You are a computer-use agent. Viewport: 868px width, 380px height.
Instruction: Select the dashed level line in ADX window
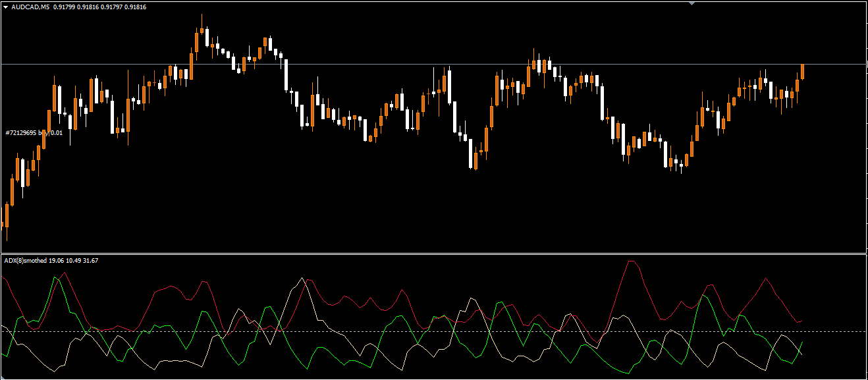click(x=395, y=331)
